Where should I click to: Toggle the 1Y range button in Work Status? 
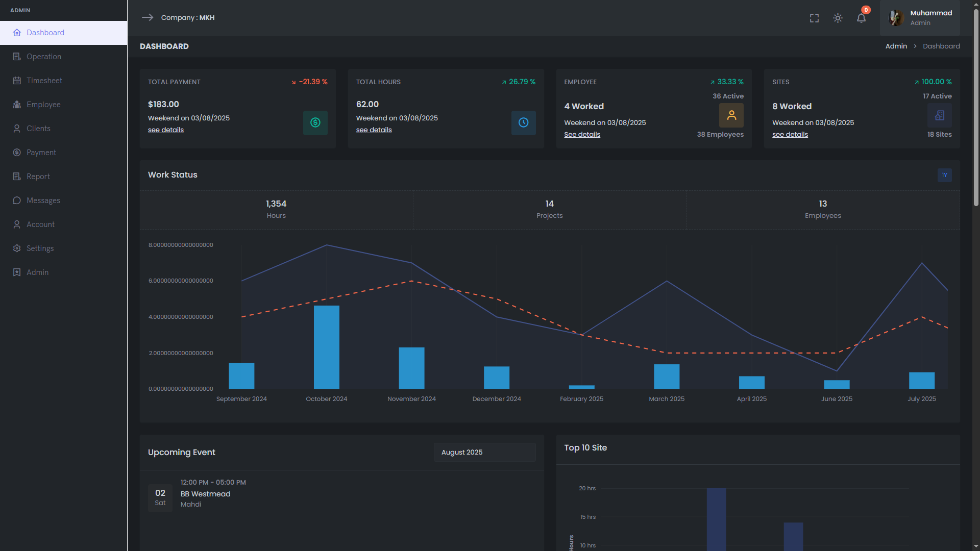[x=944, y=175]
